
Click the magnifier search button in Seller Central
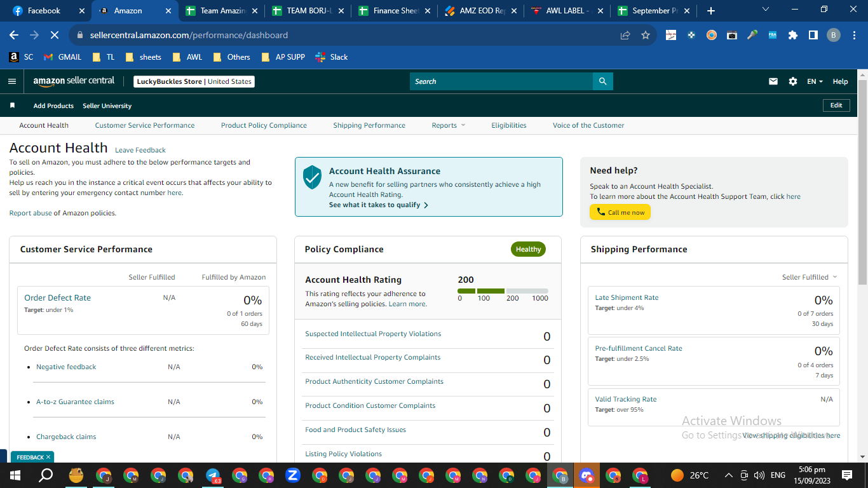click(603, 81)
